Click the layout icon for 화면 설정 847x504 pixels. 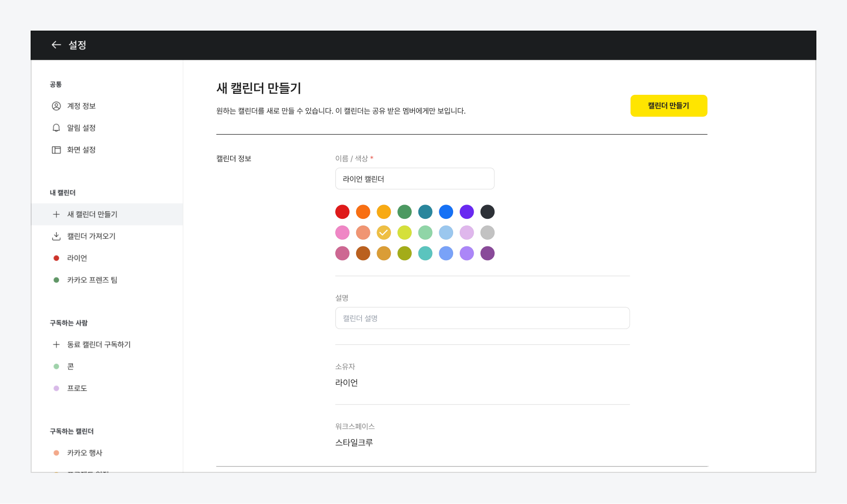56,150
